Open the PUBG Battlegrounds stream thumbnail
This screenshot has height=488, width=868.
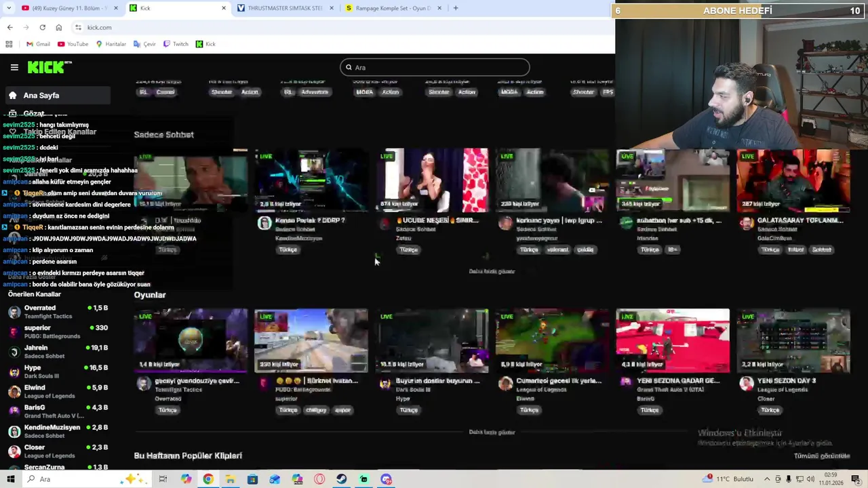click(x=311, y=341)
